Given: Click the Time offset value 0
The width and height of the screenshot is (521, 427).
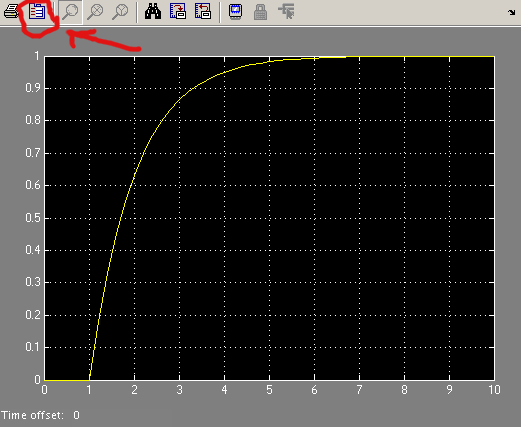Looking at the screenshot, I should click(76, 415).
